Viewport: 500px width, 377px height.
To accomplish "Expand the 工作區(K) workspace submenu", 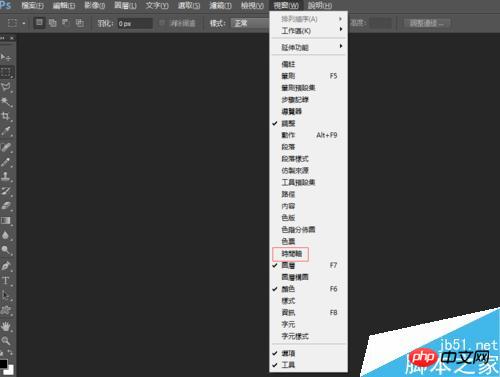I will (308, 31).
